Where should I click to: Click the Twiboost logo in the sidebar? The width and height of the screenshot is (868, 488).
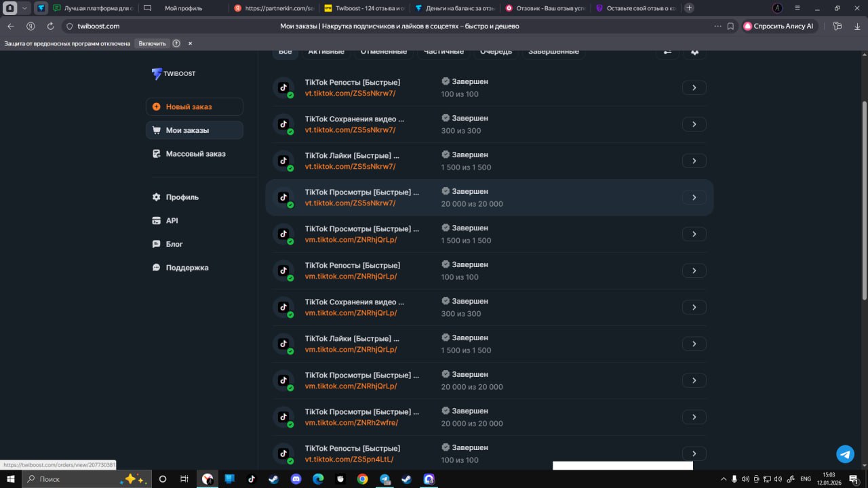[x=174, y=74]
